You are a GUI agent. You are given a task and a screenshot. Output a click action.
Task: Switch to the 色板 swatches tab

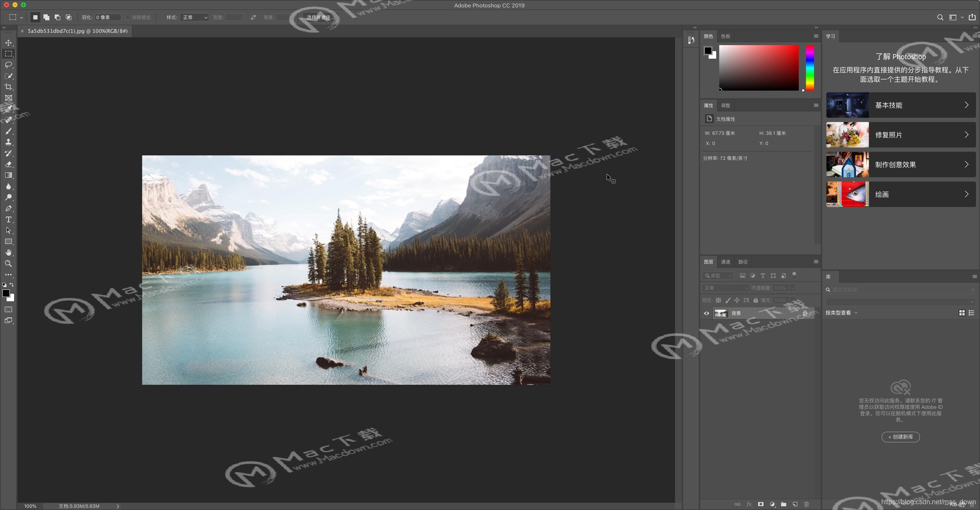tap(726, 36)
